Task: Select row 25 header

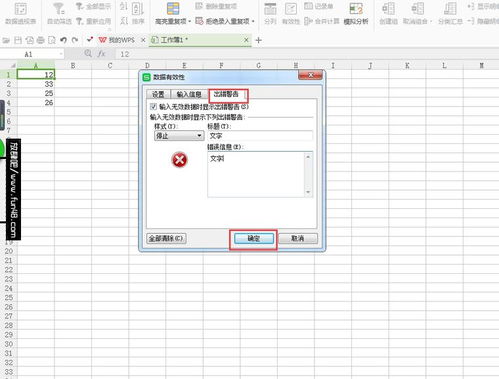Action: [x=8, y=297]
